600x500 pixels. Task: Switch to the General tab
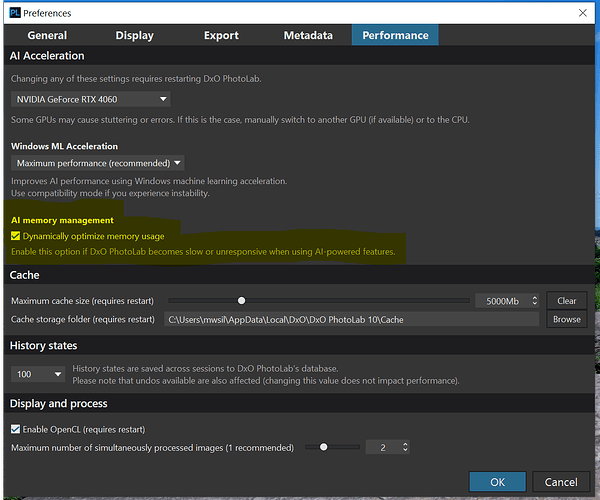(x=47, y=35)
